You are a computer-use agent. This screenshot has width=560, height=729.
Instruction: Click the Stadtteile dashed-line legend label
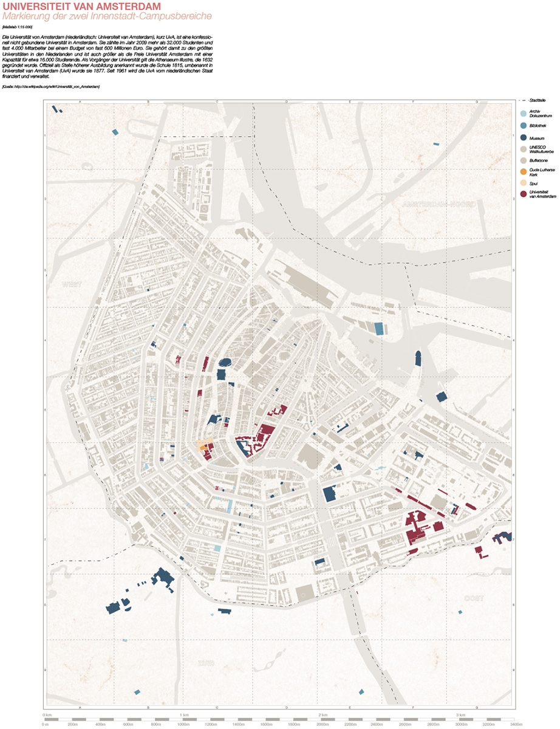(x=537, y=100)
